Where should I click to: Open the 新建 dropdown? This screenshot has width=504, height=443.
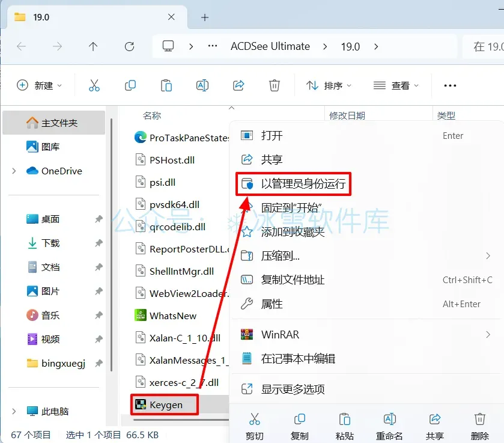click(x=39, y=85)
